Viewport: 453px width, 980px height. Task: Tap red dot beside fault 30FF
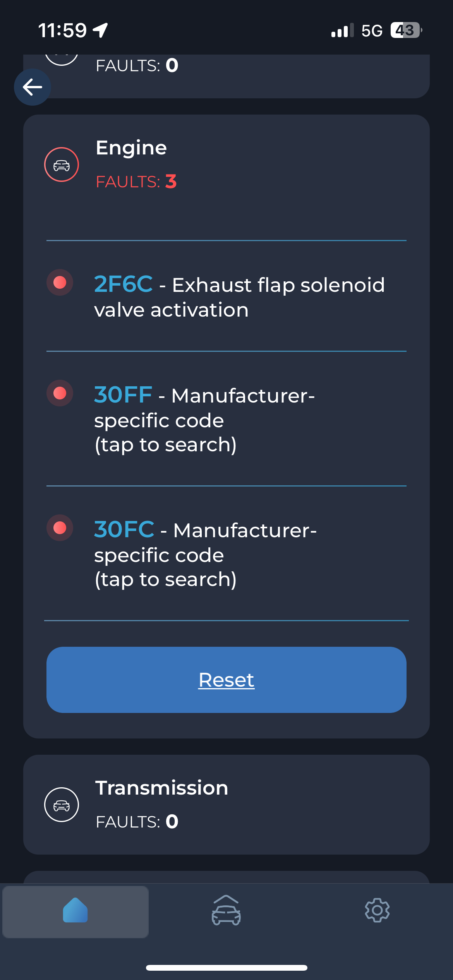click(x=60, y=393)
